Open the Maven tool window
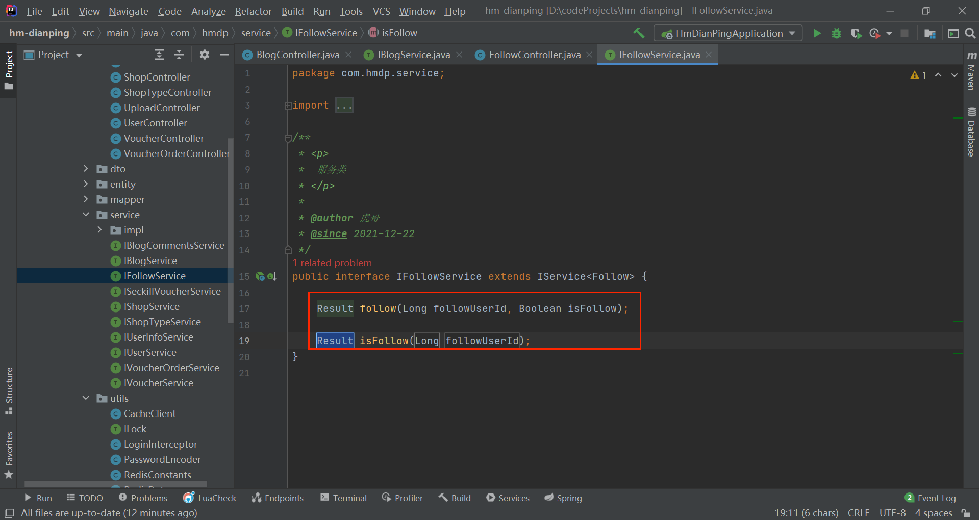This screenshot has height=520, width=980. click(x=971, y=71)
